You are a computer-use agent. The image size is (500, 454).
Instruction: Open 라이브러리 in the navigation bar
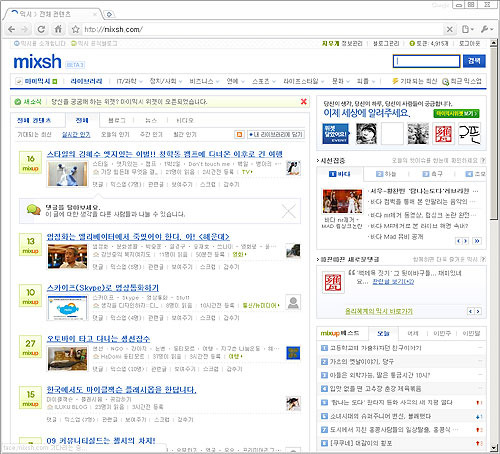86,81
